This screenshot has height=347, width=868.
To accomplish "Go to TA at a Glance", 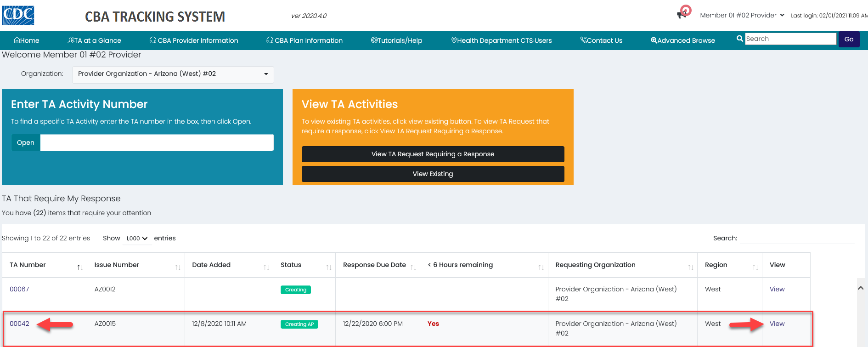I will 95,40.
